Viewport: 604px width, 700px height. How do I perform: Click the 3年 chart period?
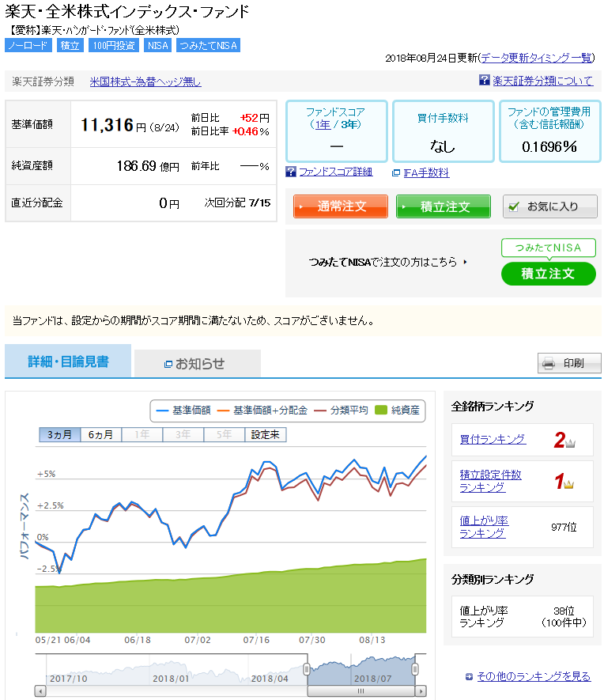click(x=183, y=434)
